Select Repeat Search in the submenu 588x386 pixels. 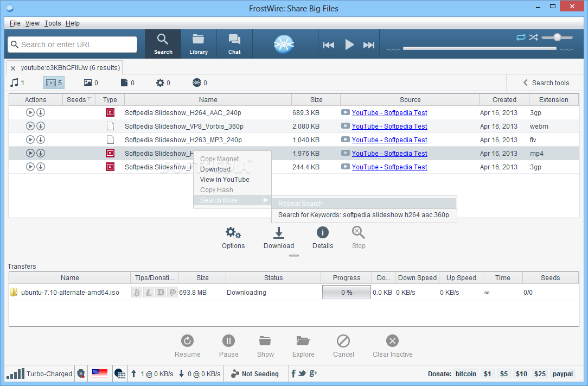click(x=364, y=203)
